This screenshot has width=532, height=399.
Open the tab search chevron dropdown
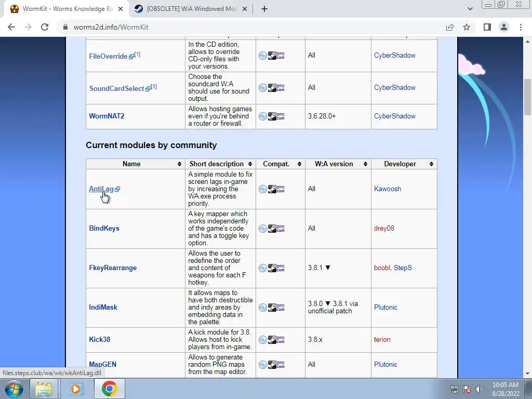[470, 9]
